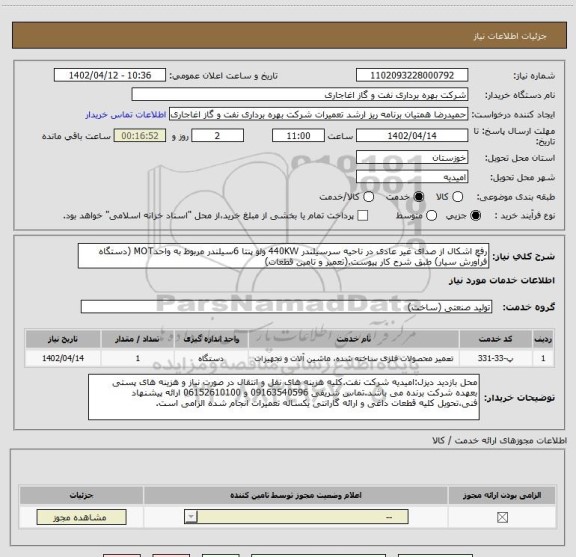
Task: Click the 'تاریخ نیاز' column header
Action: pos(63,339)
